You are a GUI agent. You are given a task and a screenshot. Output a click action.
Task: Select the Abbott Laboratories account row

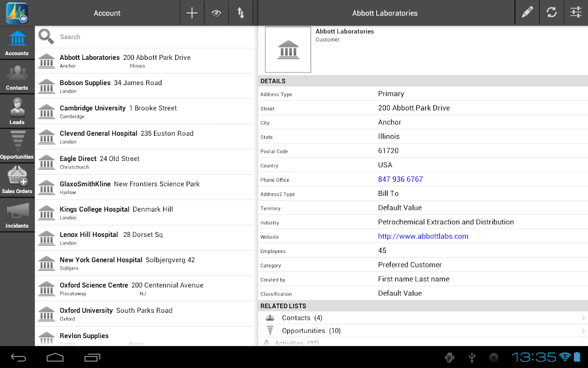click(x=144, y=61)
